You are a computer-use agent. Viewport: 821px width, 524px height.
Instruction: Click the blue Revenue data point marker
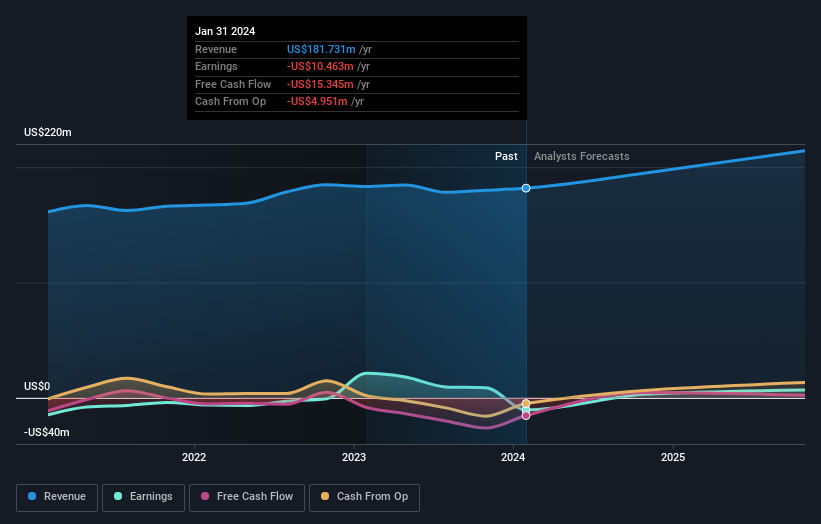coord(526,188)
